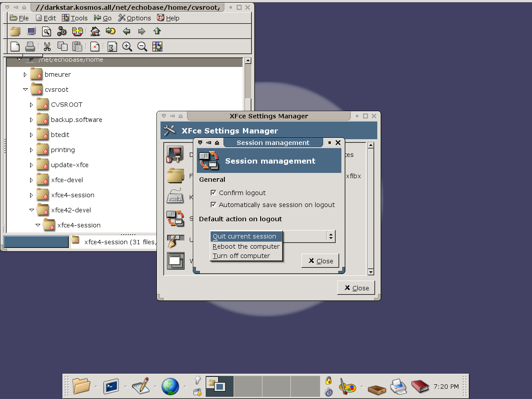Click the printer icon in the file manager toolbar
Viewport: 532px width, 399px height.
click(x=30, y=47)
